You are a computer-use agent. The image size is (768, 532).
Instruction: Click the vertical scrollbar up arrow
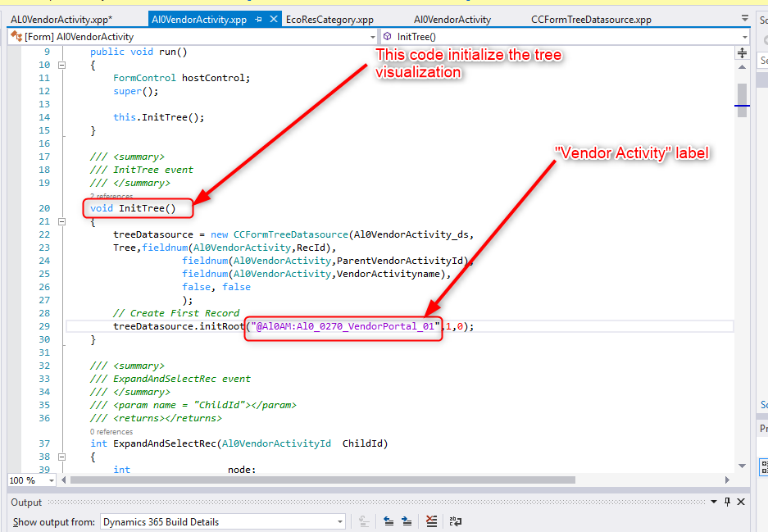[x=742, y=66]
